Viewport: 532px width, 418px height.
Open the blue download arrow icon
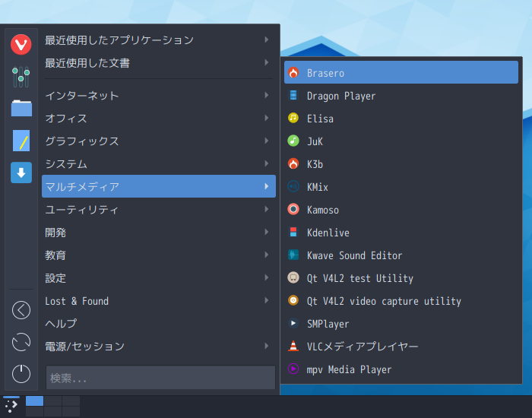21,173
